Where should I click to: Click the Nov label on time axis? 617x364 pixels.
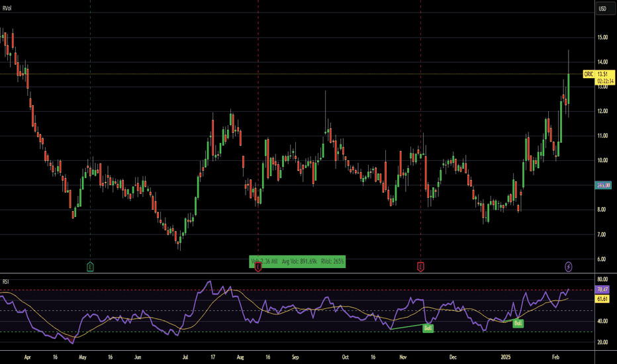(403, 357)
